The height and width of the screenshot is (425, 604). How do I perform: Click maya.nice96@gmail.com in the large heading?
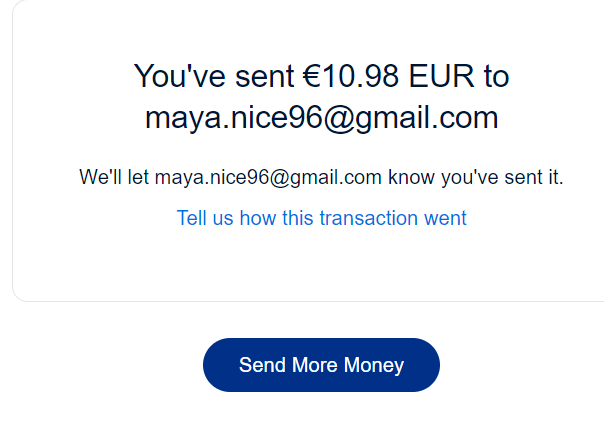[321, 118]
